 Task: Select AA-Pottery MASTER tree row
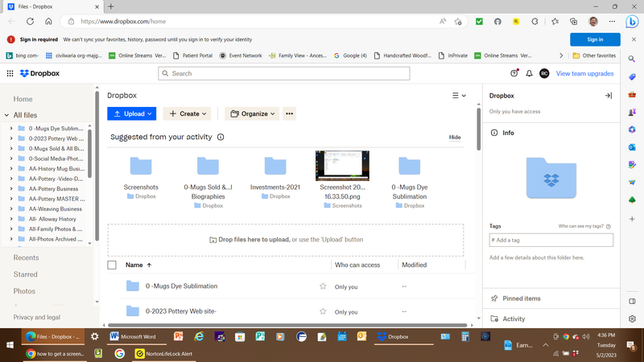(47, 199)
